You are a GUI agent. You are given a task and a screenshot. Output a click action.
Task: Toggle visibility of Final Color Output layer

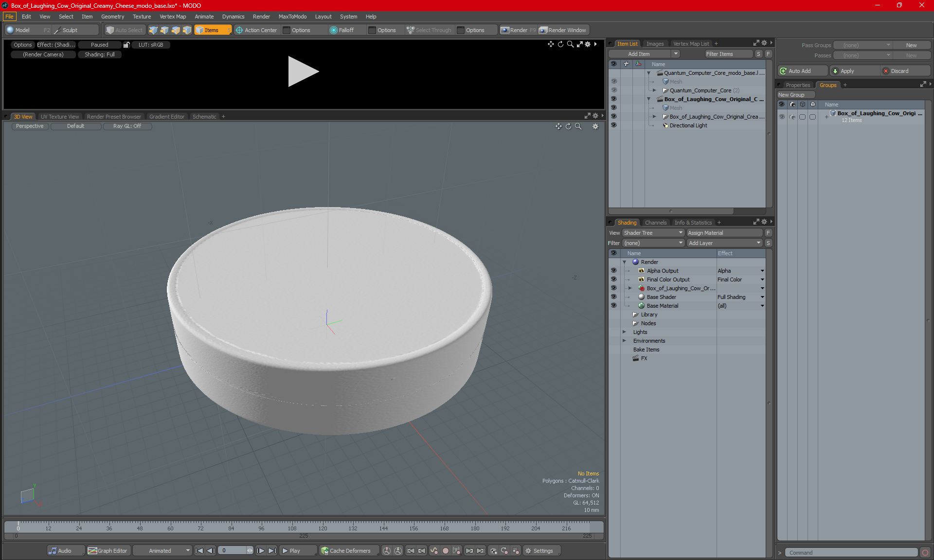pos(614,280)
